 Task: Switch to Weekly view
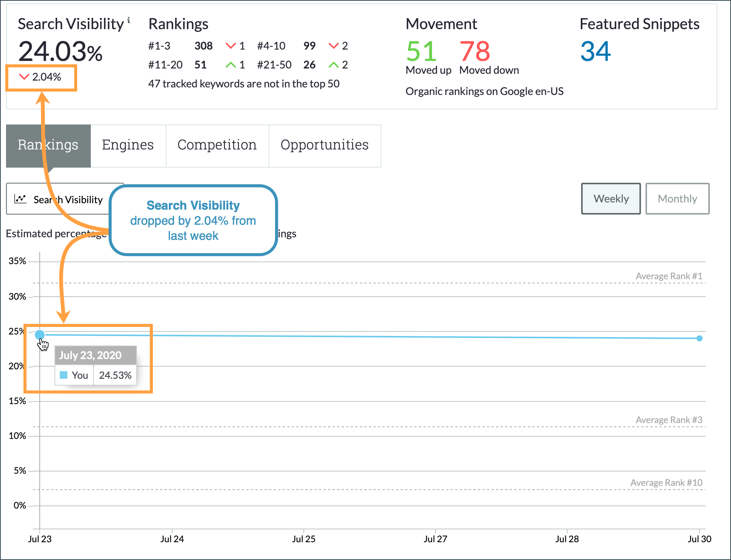610,198
